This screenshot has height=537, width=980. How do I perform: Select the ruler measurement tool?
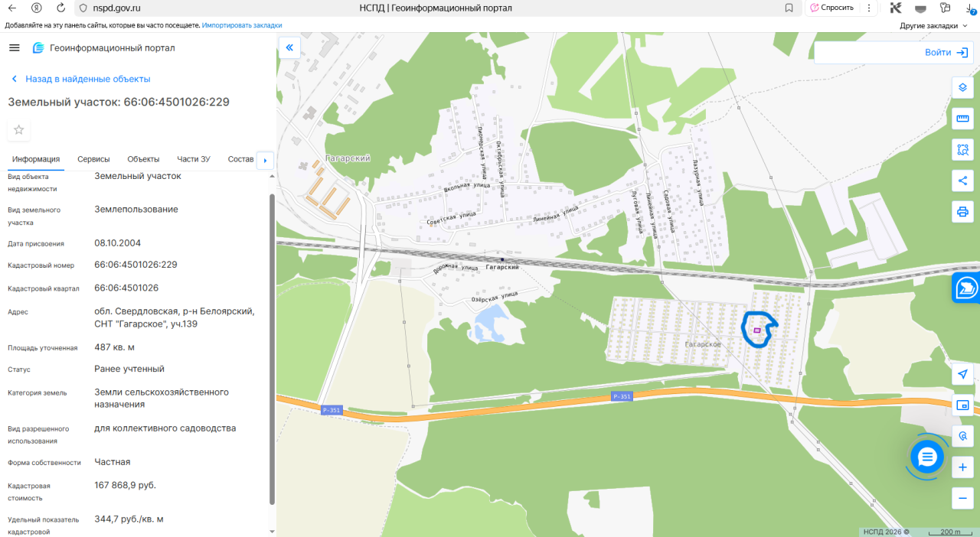pos(963,119)
